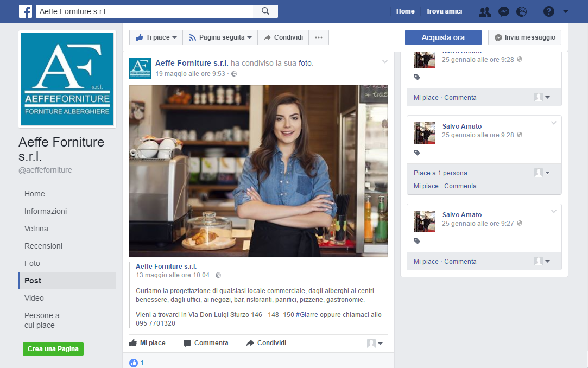Click Condividi arrow under main post
588x368 pixels.
(x=266, y=343)
